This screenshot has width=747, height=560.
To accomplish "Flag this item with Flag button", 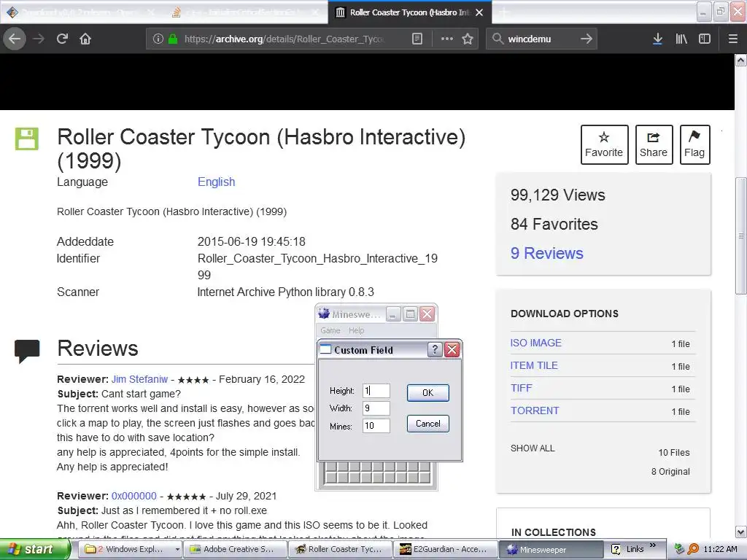I will [x=694, y=145].
